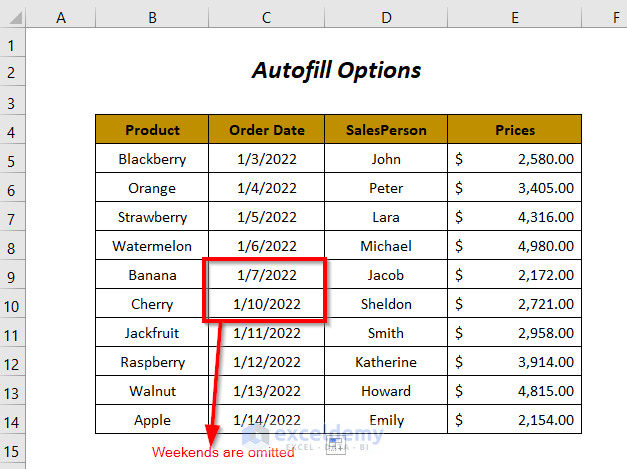
Task: Click the price cell showing 4,980.00
Action: 514,246
